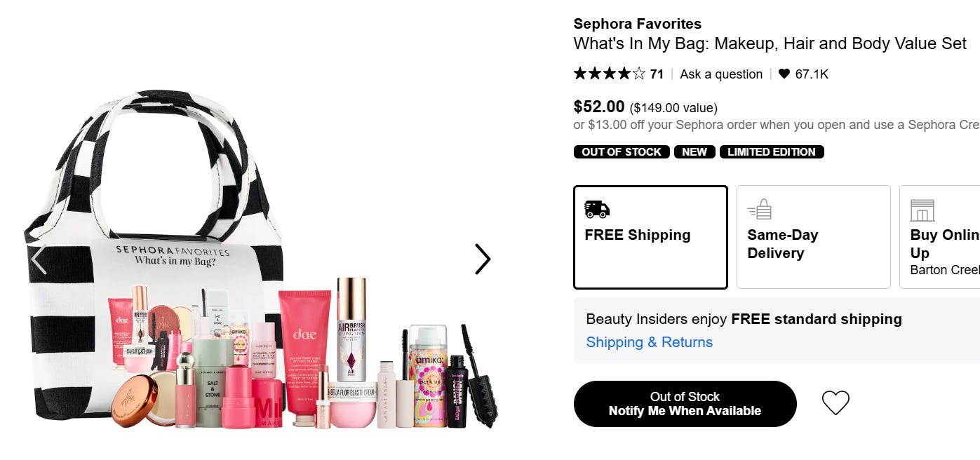Click the heart outline to add to Loves
Image resolution: width=980 pixels, height=460 pixels.
835,402
